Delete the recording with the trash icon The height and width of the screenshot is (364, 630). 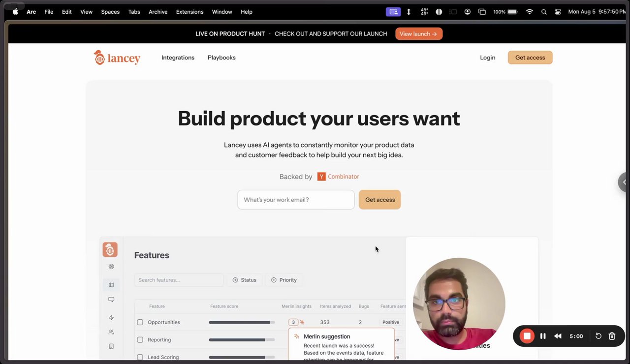pos(612,336)
